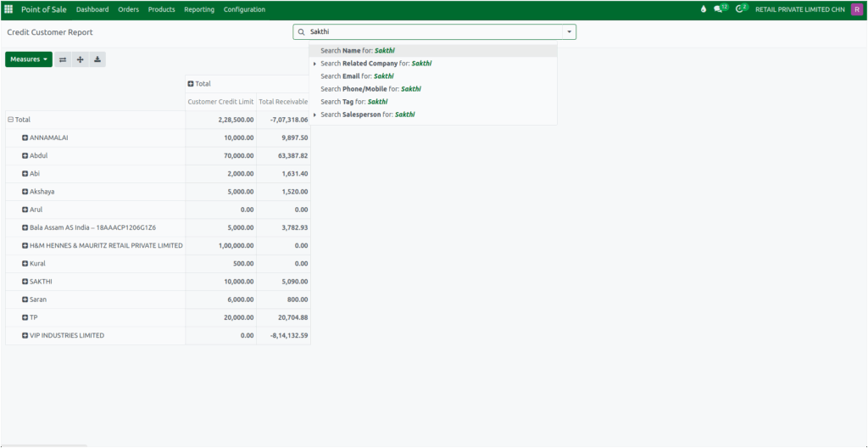Expand the VIP INDUSTRIES LIMITED row

click(25, 335)
